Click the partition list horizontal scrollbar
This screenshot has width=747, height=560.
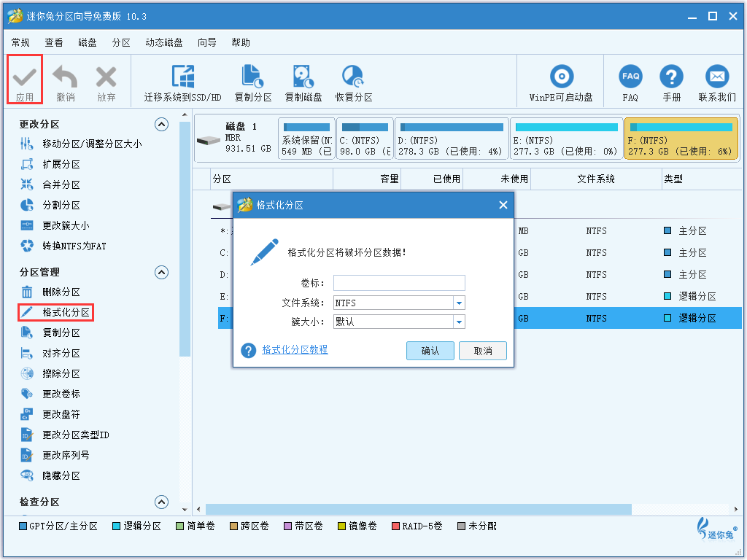[x=418, y=509]
